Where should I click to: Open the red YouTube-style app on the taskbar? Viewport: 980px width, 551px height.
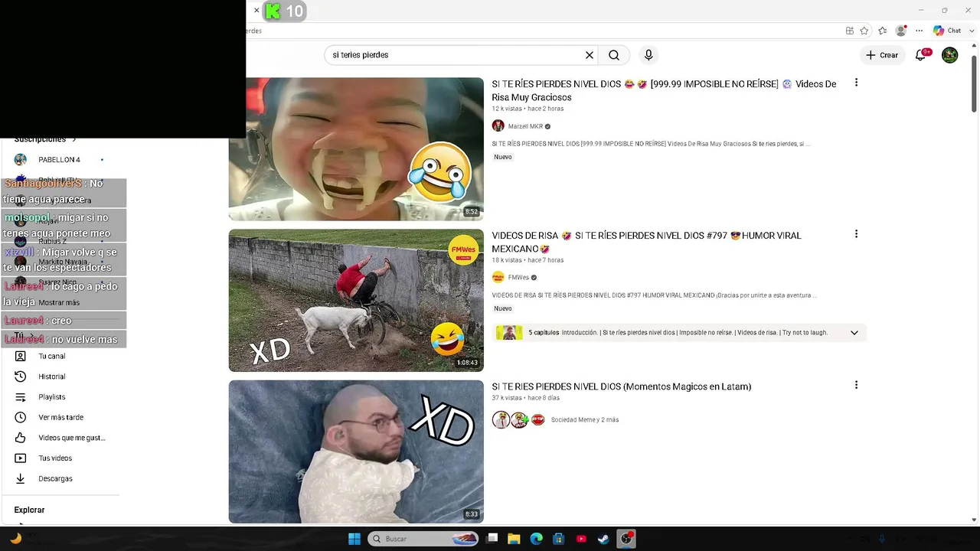pyautogui.click(x=582, y=539)
